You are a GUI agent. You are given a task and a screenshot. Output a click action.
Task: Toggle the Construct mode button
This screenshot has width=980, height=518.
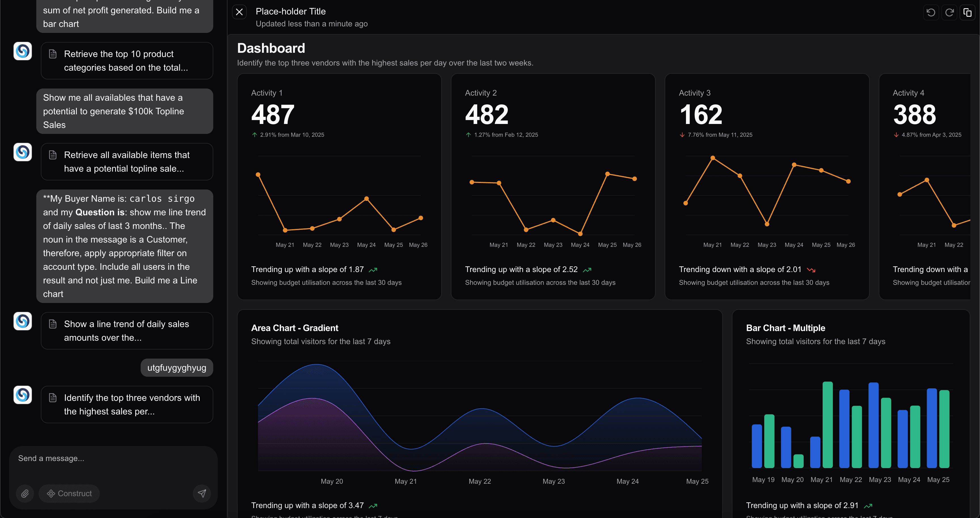[x=69, y=493]
